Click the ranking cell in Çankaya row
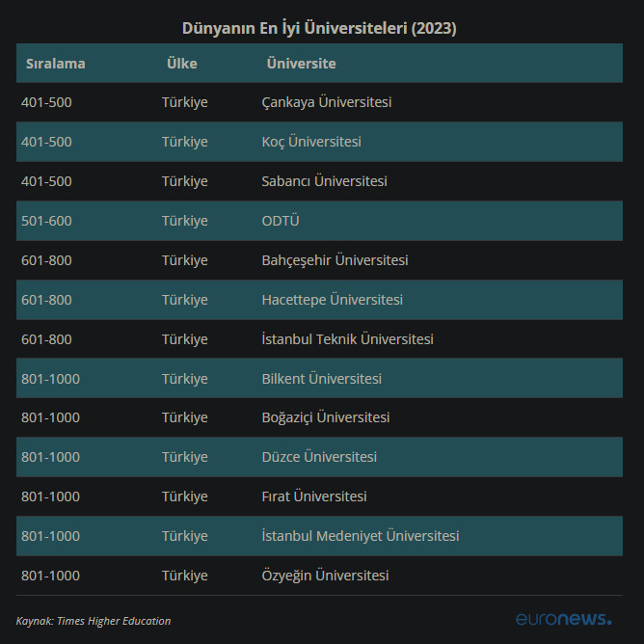Screen dimensions: 644x644 [46, 102]
